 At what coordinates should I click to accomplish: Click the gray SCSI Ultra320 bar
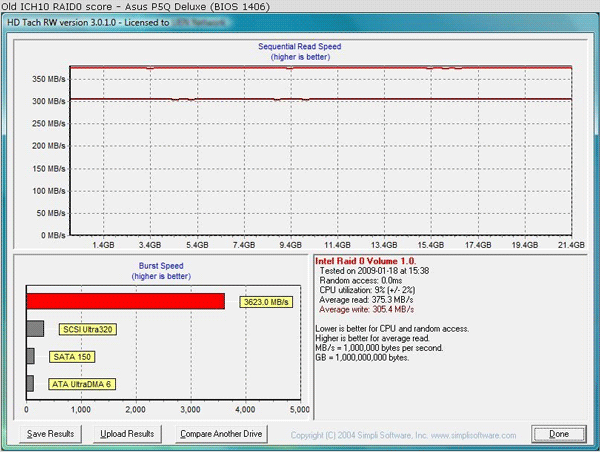[x=35, y=328]
